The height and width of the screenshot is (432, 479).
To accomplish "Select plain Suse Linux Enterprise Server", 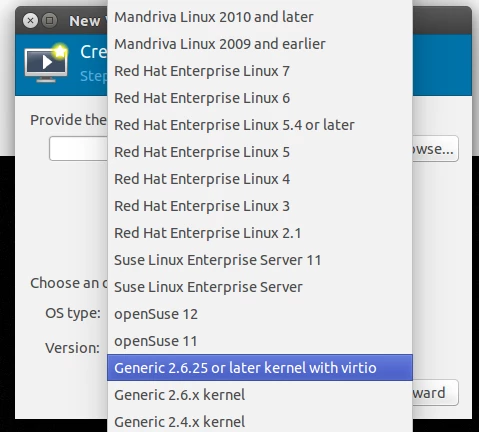I will [x=260, y=287].
